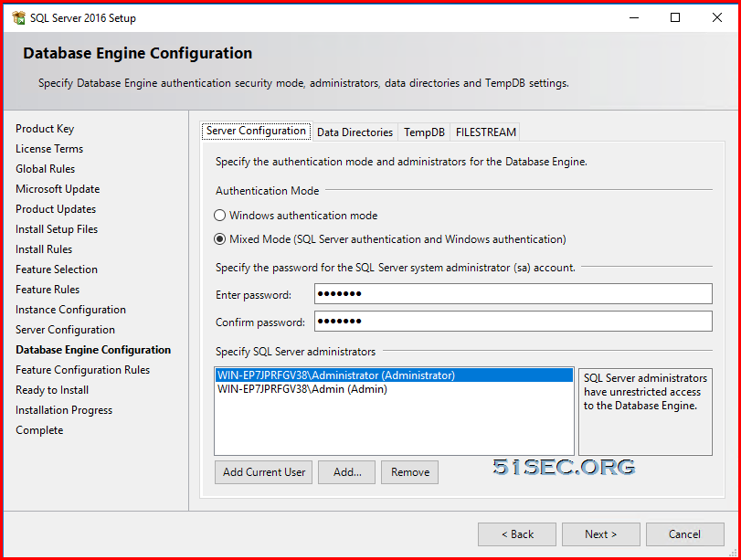Click the Add... button
Image resolution: width=741 pixels, height=560 pixels.
pyautogui.click(x=347, y=472)
